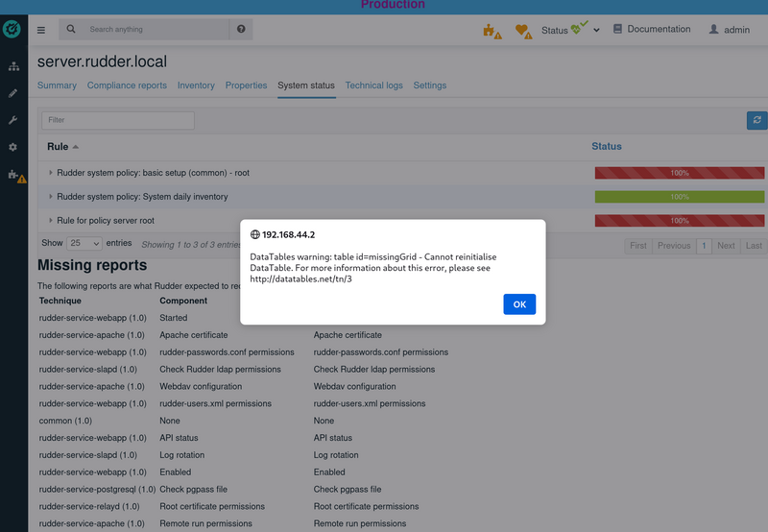The width and height of the screenshot is (768, 532).
Task: Switch to the Compliance reports tab
Action: click(x=127, y=85)
